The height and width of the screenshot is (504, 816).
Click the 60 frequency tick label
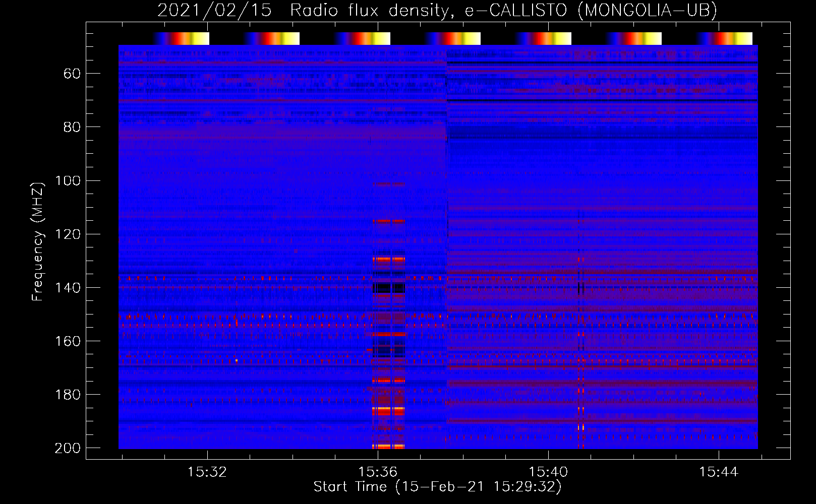72,74
